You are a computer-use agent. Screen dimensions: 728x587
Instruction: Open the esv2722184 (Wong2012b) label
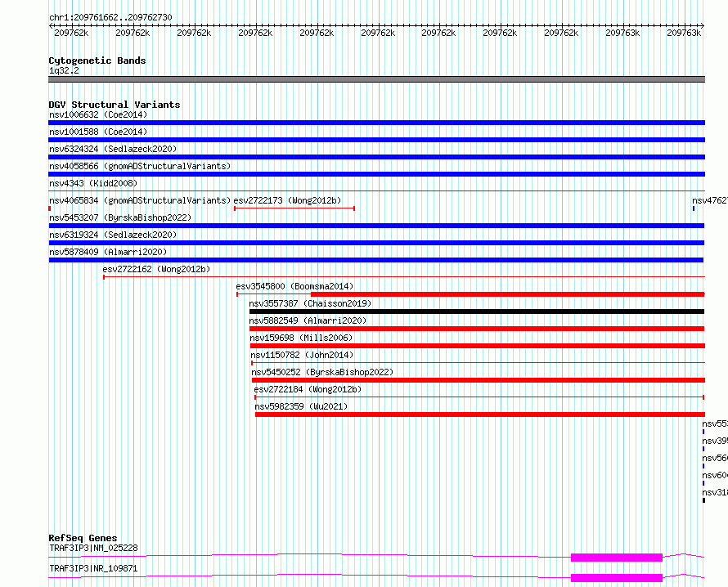(x=308, y=389)
